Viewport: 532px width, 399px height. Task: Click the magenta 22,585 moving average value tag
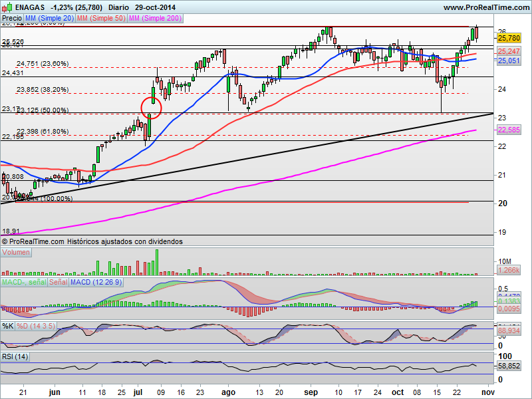509,130
